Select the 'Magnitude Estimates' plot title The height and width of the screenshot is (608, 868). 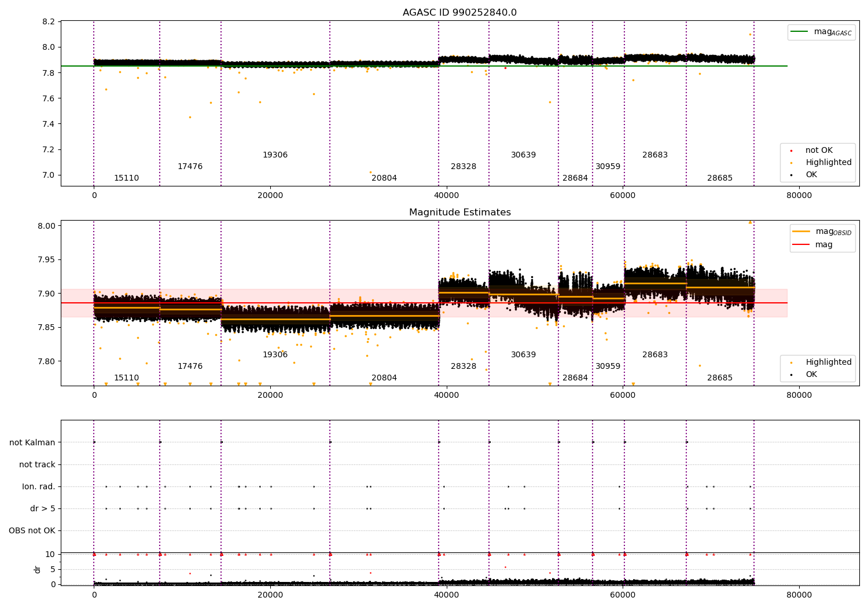pyautogui.click(x=459, y=213)
